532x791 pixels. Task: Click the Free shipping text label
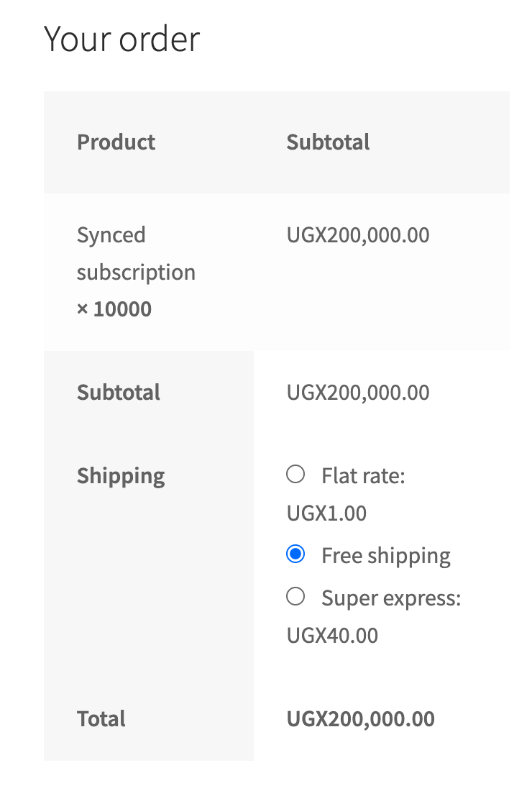click(x=387, y=554)
